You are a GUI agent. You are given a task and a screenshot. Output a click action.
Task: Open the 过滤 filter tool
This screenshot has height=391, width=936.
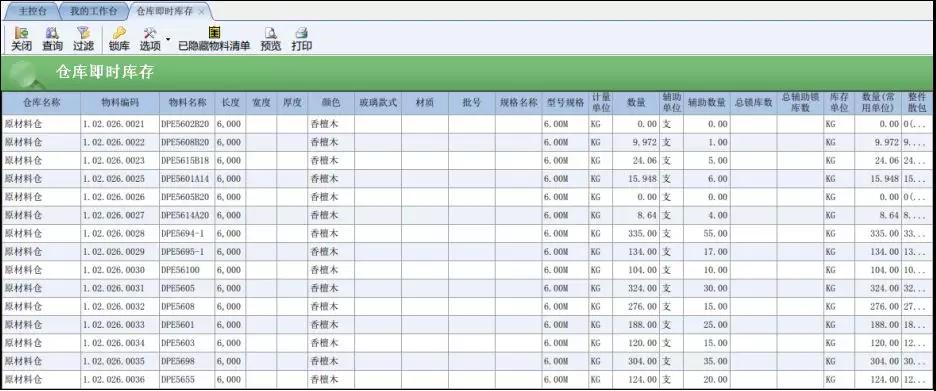point(84,39)
